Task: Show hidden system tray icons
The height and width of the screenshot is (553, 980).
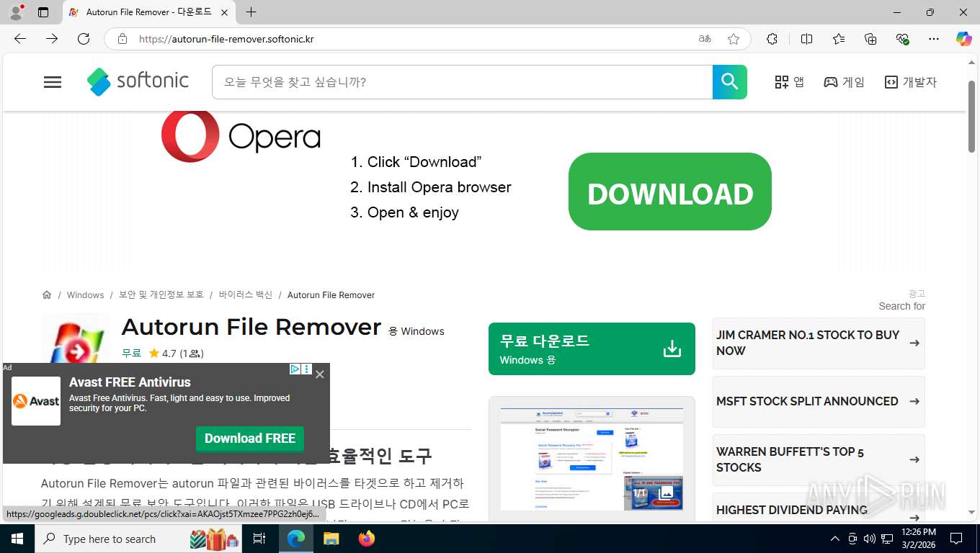Action: pos(835,539)
